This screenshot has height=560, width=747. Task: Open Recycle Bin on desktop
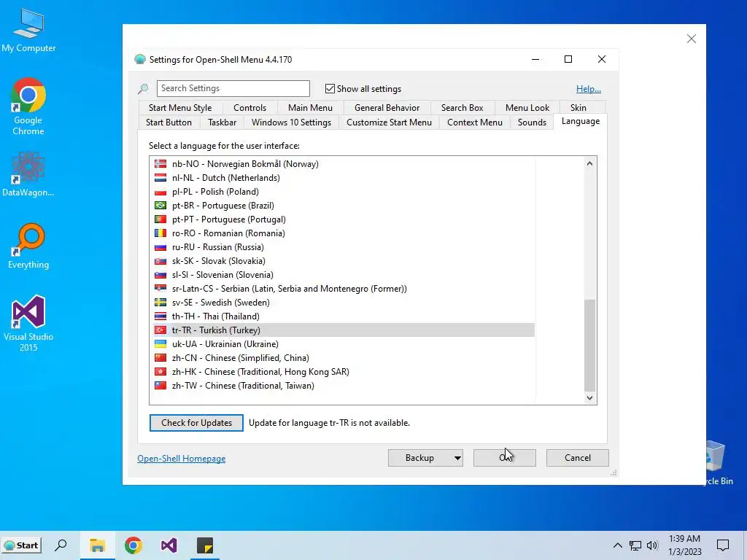(x=718, y=462)
